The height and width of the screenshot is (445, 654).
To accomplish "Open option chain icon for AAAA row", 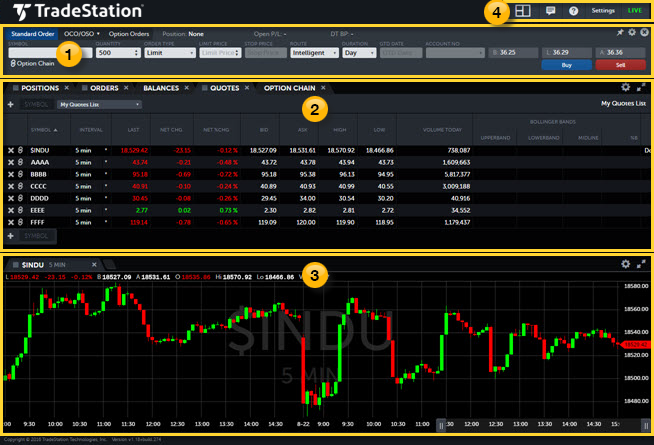I will click(x=20, y=162).
